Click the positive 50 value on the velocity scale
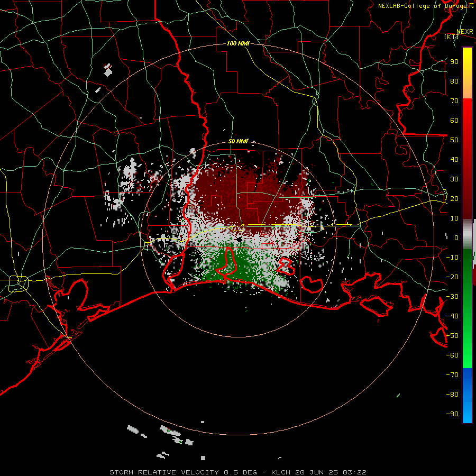 point(454,140)
